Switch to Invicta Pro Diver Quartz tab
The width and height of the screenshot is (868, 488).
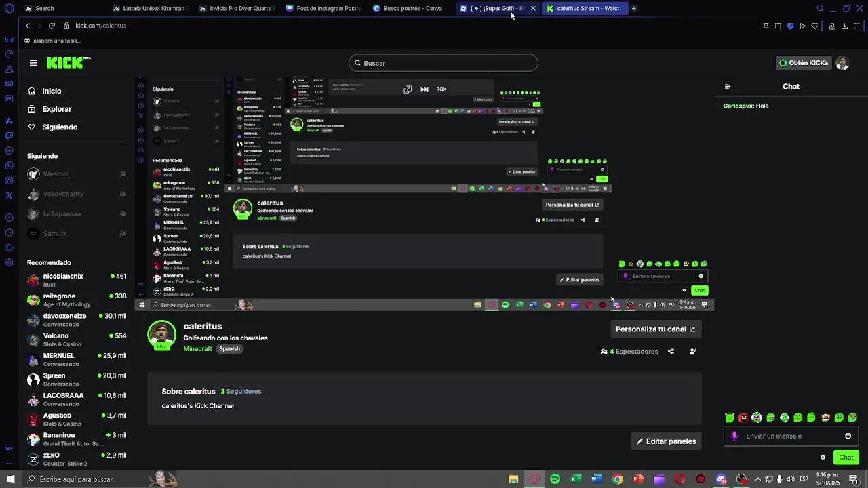(x=237, y=8)
